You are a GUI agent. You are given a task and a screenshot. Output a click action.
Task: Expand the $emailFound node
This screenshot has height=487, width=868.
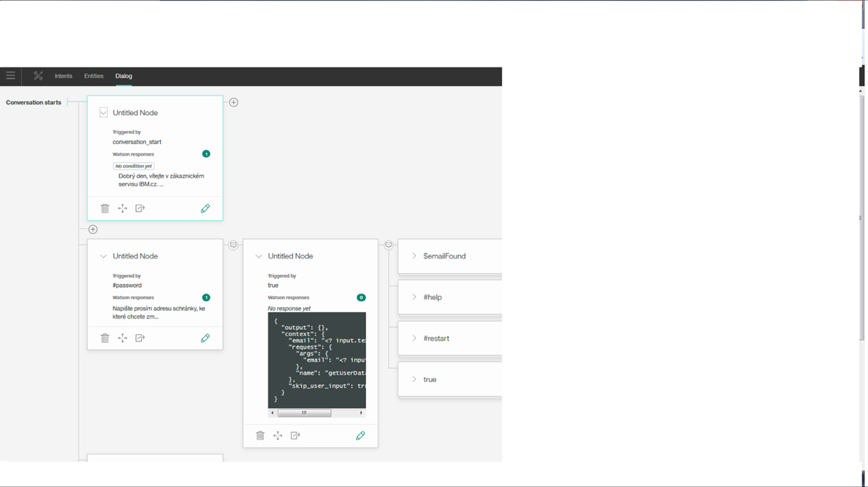[x=414, y=256]
